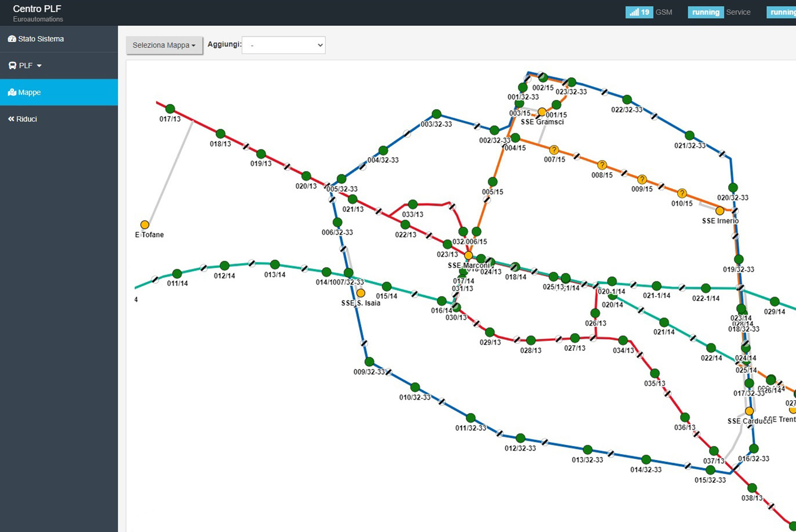
Task: Select the green node 020/32-33
Action: (733, 188)
